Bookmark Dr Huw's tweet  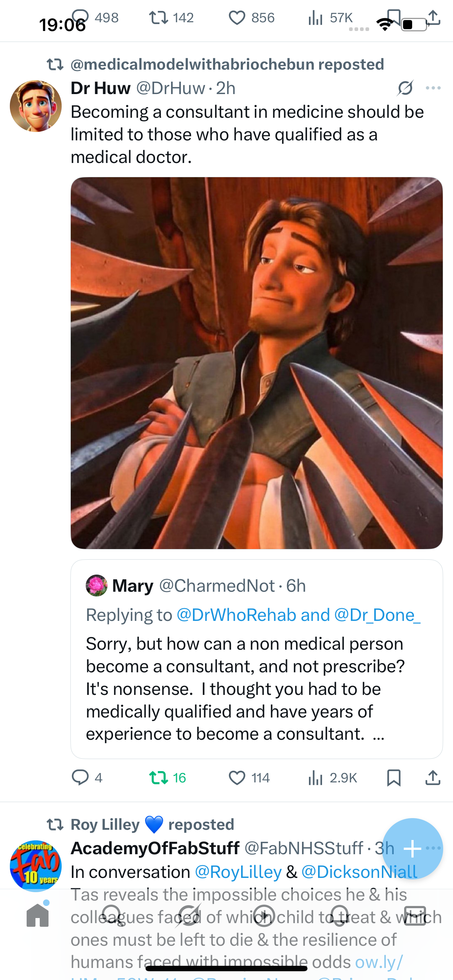[394, 778]
